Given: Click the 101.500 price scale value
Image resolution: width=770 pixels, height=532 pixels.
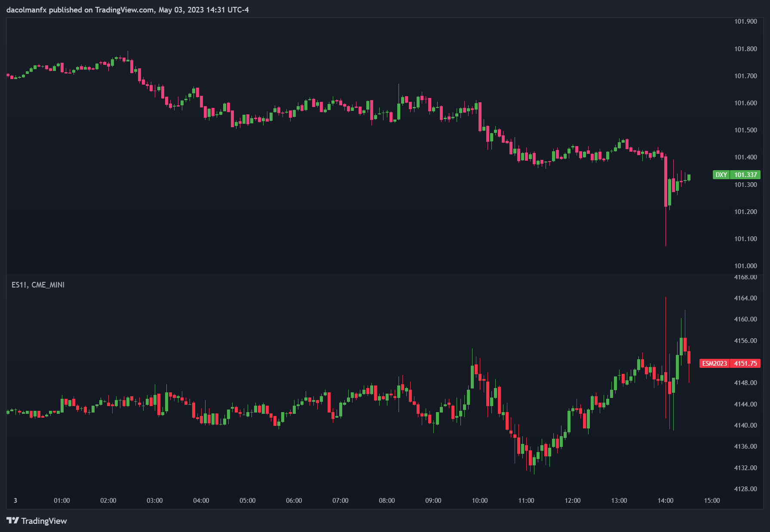Looking at the screenshot, I should 745,130.
